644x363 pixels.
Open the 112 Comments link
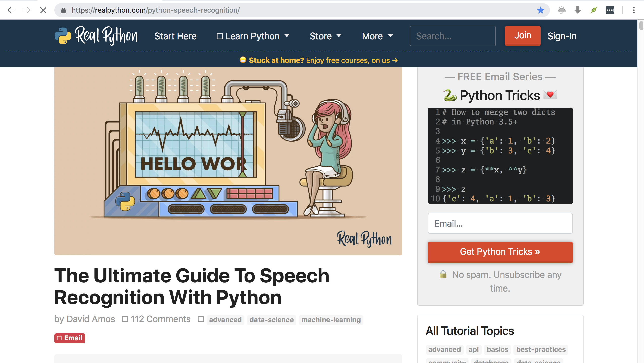coord(160,319)
